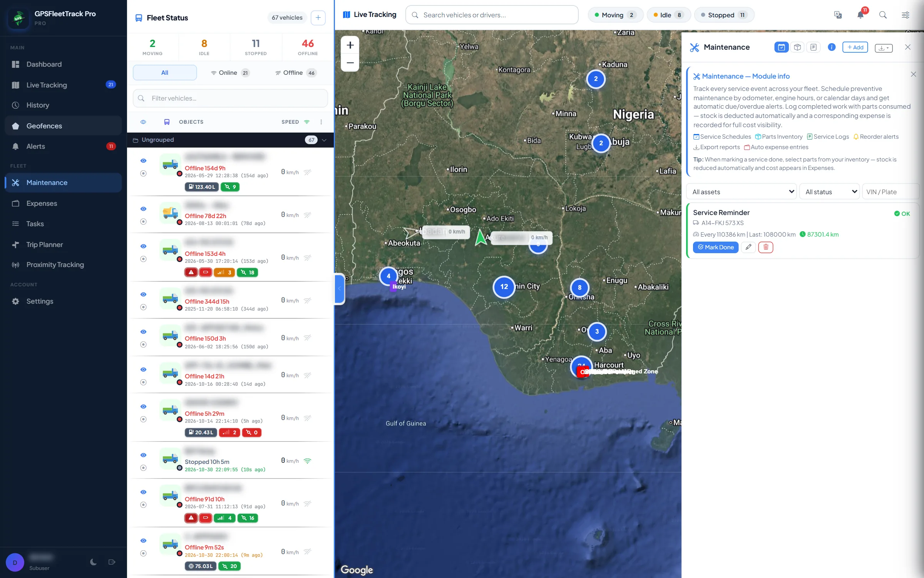
Task: Click the translate language icon
Action: pos(838,15)
